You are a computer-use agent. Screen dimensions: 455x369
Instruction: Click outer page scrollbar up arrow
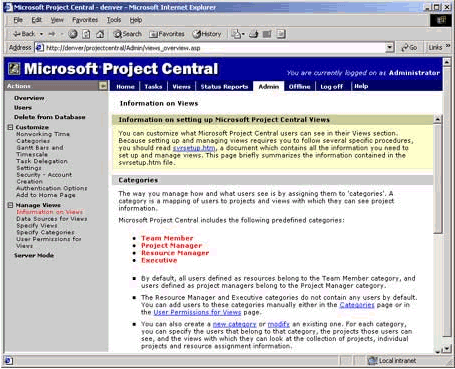click(x=447, y=62)
